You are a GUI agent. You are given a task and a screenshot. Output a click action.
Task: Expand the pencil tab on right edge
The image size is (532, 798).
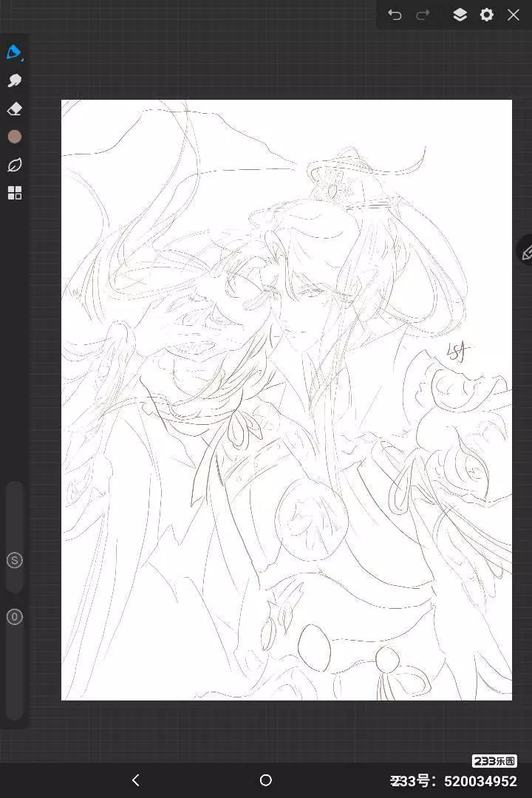pos(525,253)
